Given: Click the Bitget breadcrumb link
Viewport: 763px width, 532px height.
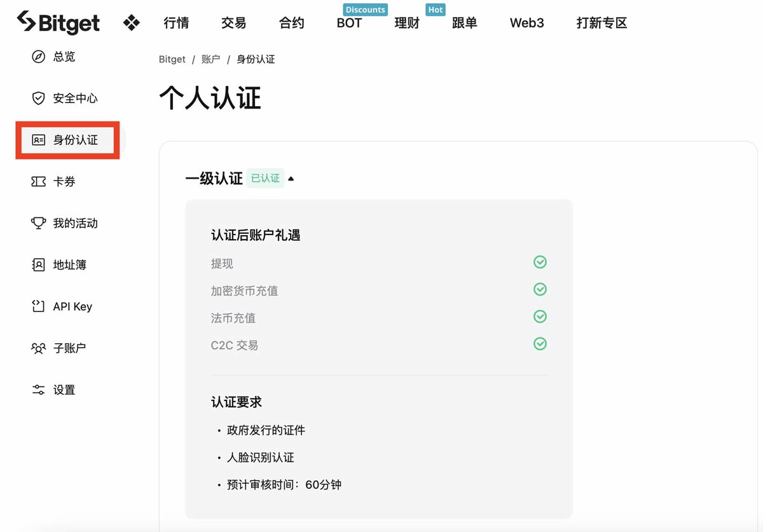Looking at the screenshot, I should point(172,59).
